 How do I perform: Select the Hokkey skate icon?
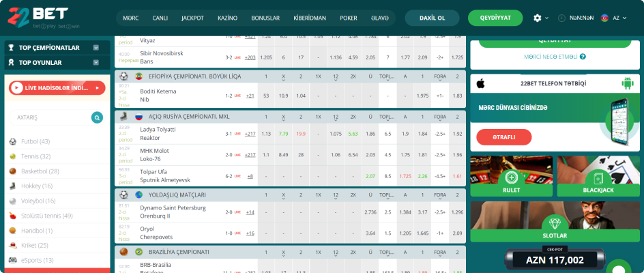[13, 186]
